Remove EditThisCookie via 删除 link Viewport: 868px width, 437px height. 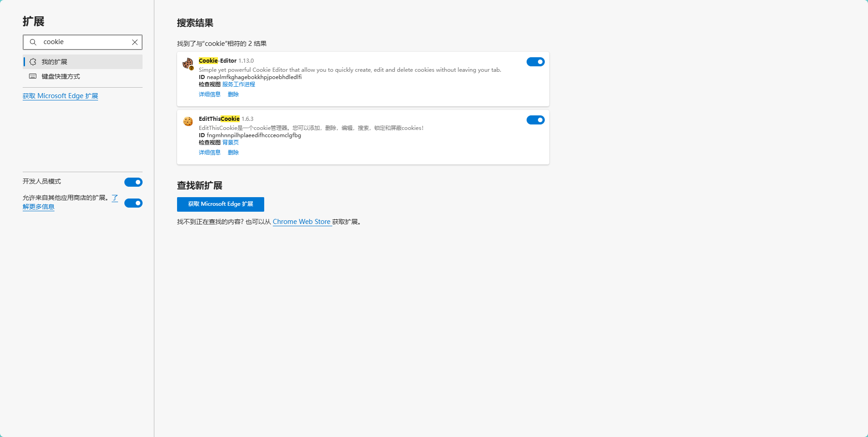click(233, 153)
